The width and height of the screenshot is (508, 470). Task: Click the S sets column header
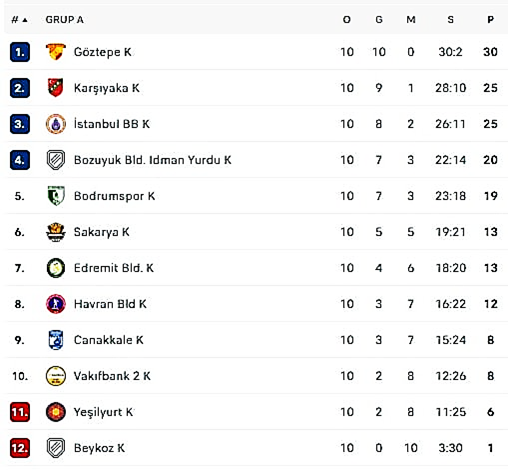point(450,20)
